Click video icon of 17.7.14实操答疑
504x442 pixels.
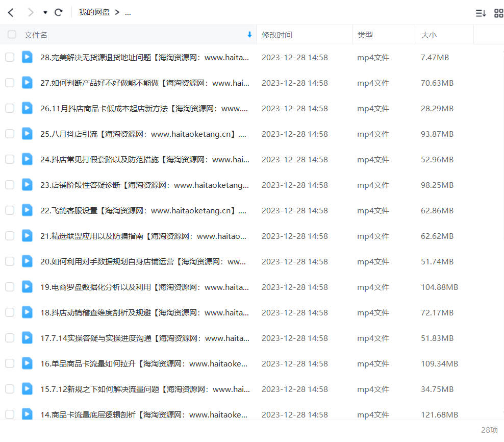tap(27, 338)
